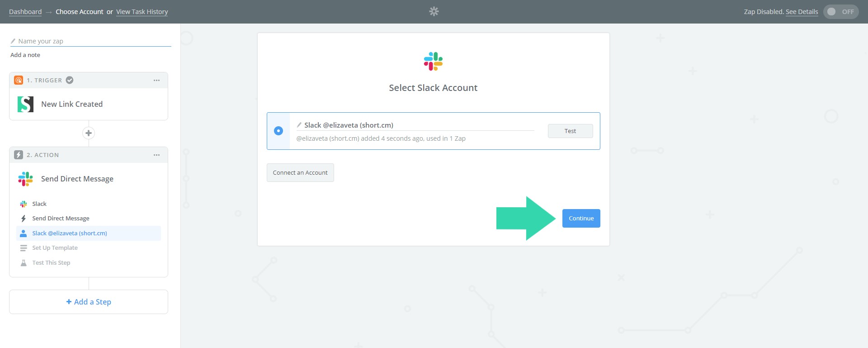Click the trigger completed checkmark icon
This screenshot has width=868, height=348.
tap(70, 80)
